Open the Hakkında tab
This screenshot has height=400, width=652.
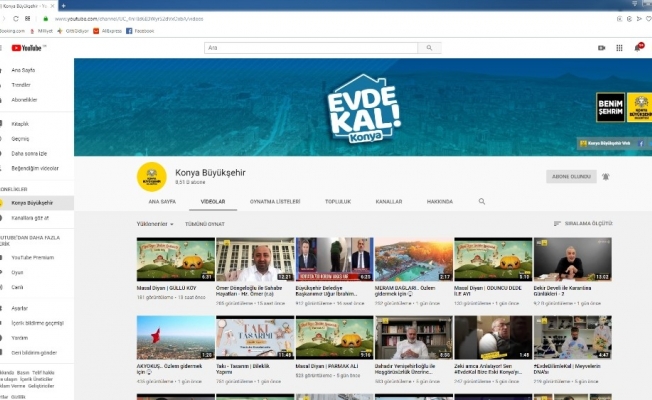pos(439,201)
